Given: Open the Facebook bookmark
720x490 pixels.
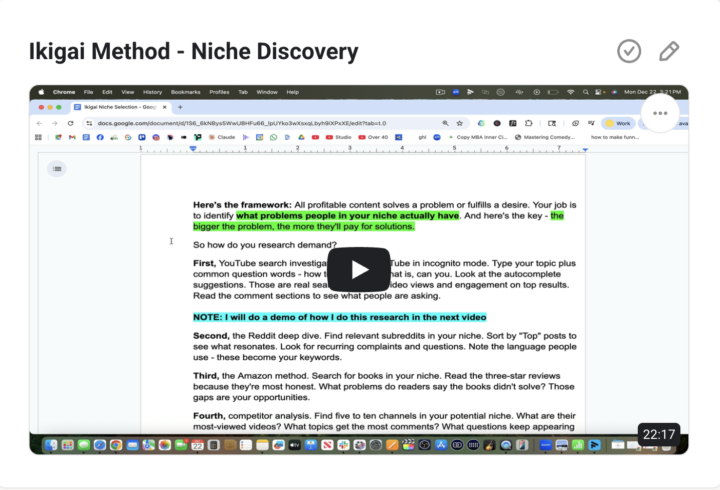Looking at the screenshot, I should coord(100,137).
